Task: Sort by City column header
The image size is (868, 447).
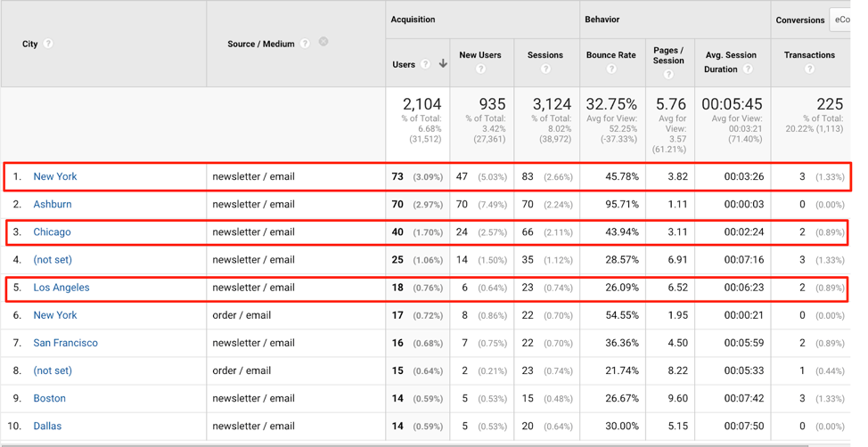Action: [30, 44]
